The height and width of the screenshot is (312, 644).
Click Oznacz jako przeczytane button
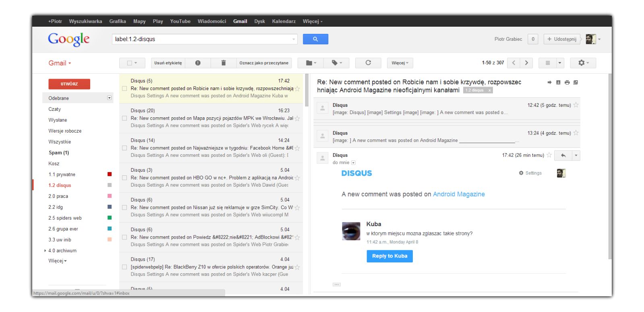264,63
